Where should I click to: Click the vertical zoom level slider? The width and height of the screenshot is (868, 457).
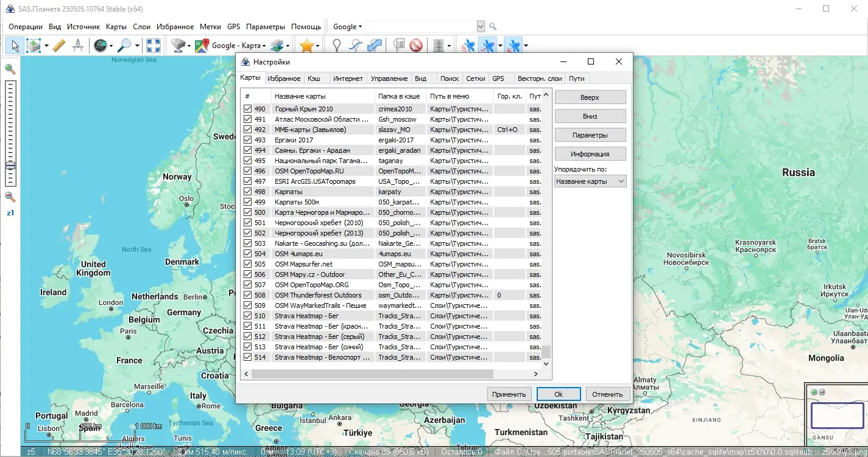(x=10, y=133)
